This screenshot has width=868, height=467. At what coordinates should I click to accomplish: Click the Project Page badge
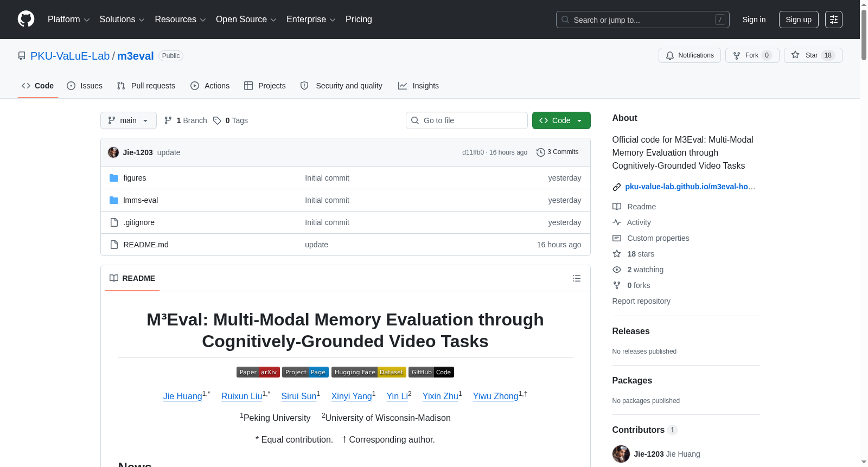(x=305, y=372)
